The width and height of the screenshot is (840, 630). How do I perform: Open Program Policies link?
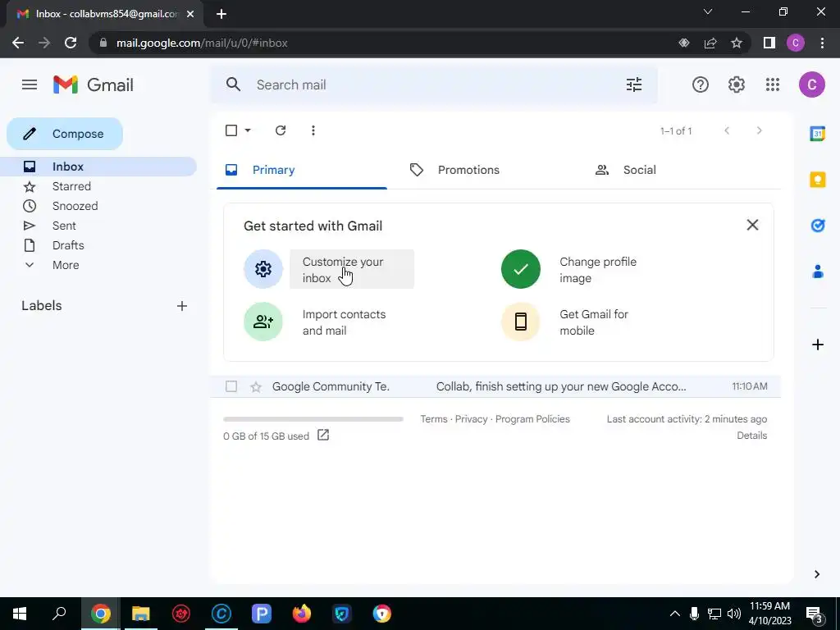coord(532,419)
